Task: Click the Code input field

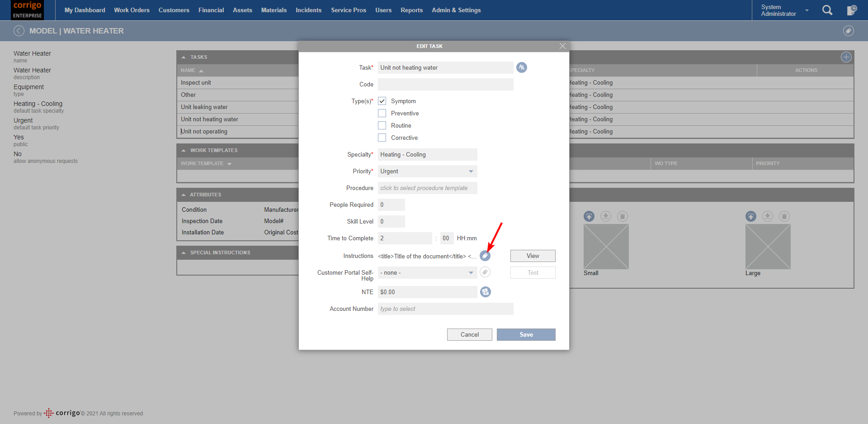Action: [445, 85]
